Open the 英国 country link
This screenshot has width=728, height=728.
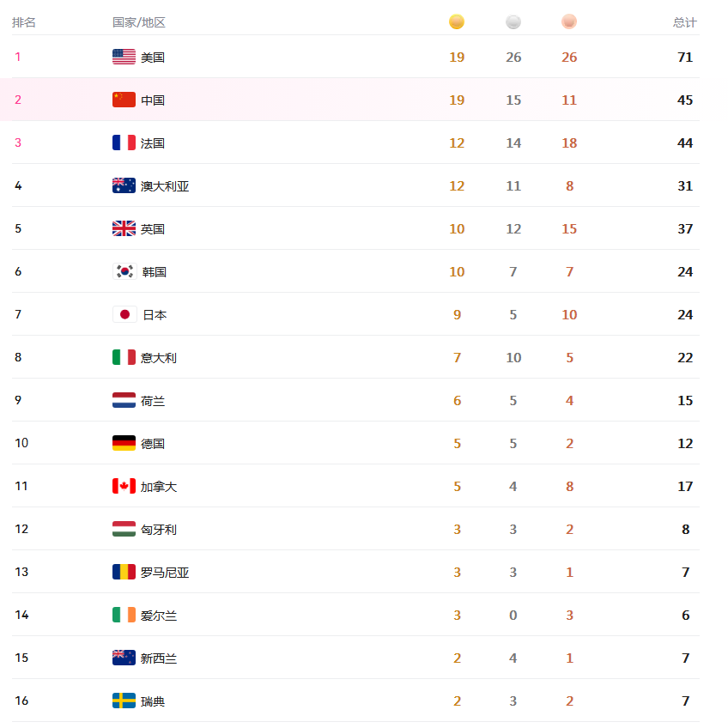153,229
